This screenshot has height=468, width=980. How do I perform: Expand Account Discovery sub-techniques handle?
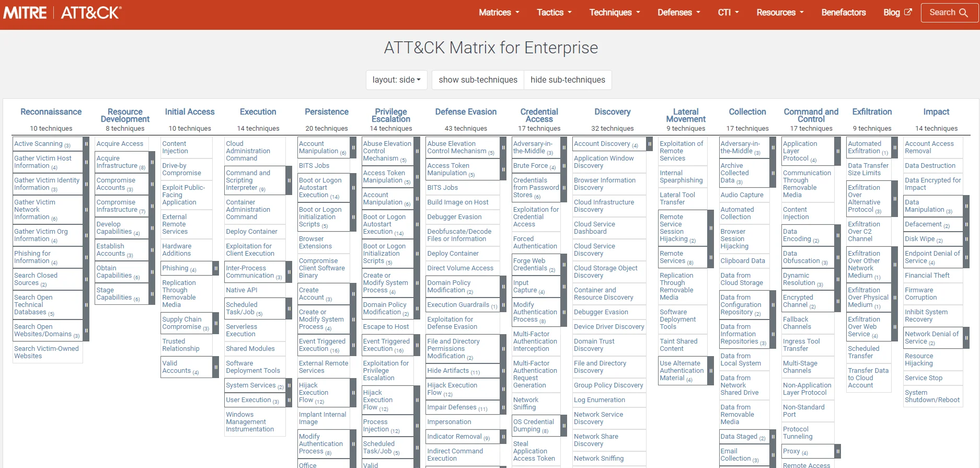650,144
